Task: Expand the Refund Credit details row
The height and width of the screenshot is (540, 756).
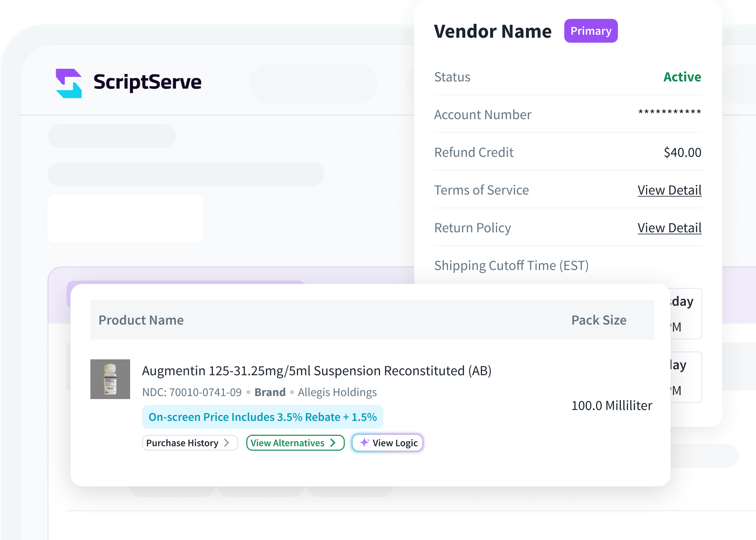Action: (474, 152)
